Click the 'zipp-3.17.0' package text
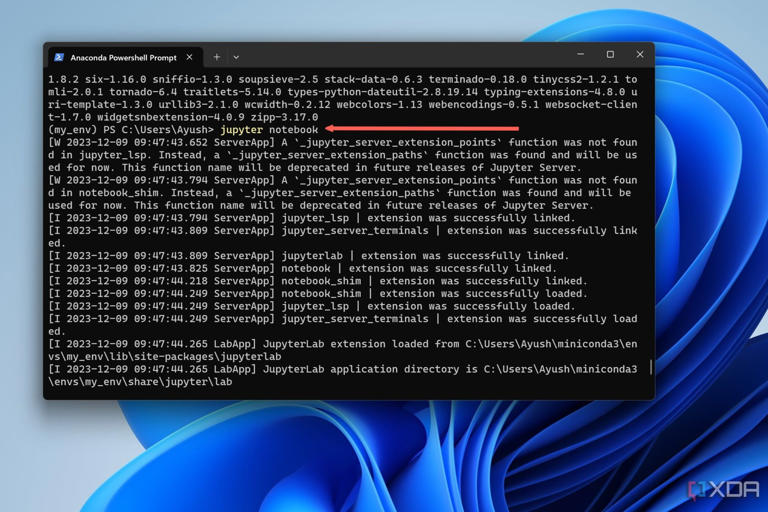The width and height of the screenshot is (768, 512). tap(284, 117)
